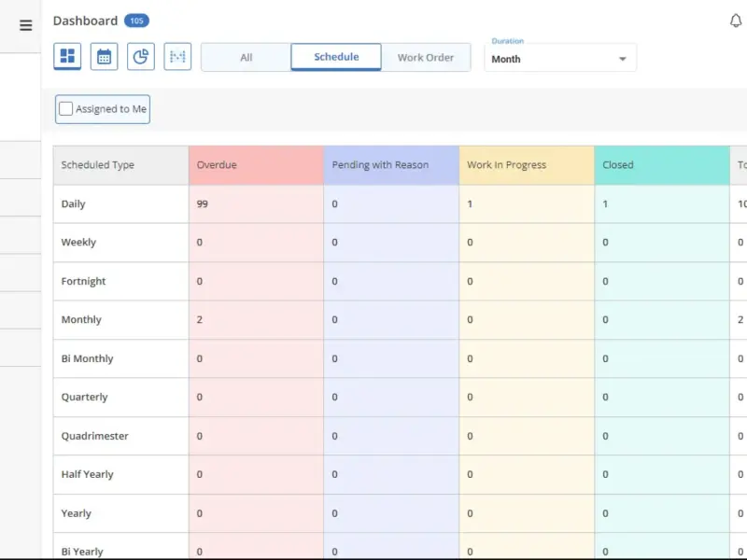Select the Gantt timeline view icon

tap(177, 57)
